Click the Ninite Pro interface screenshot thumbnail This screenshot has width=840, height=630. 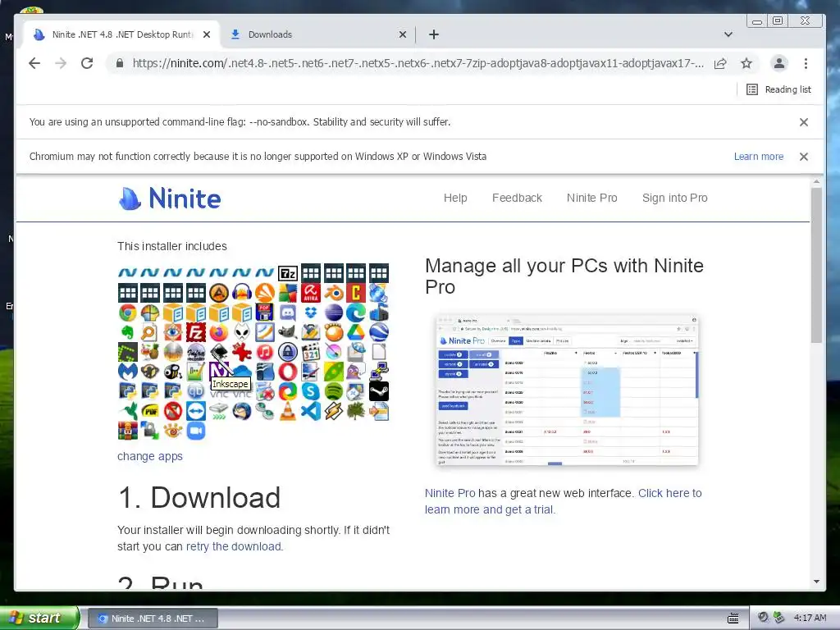[567, 390]
